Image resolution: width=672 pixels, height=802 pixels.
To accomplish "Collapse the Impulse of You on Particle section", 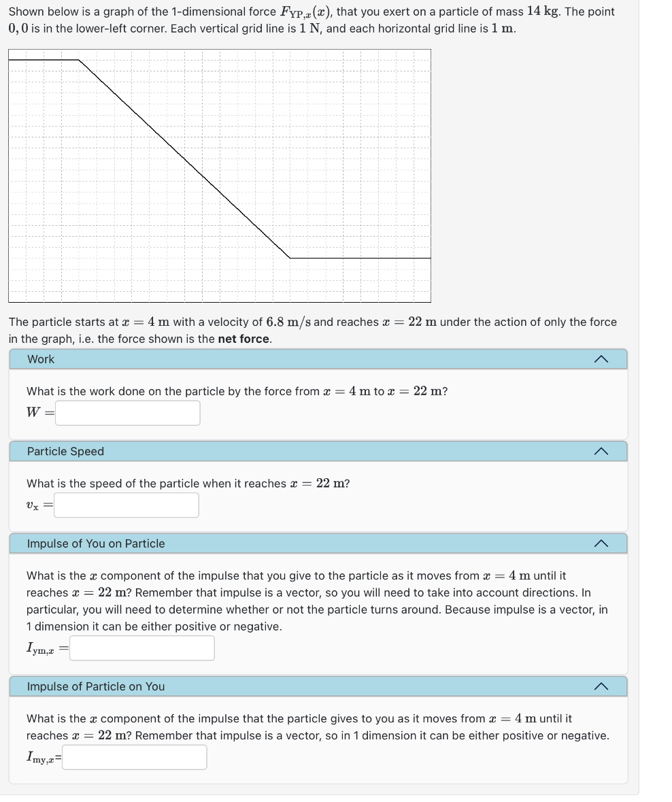I will (x=601, y=544).
